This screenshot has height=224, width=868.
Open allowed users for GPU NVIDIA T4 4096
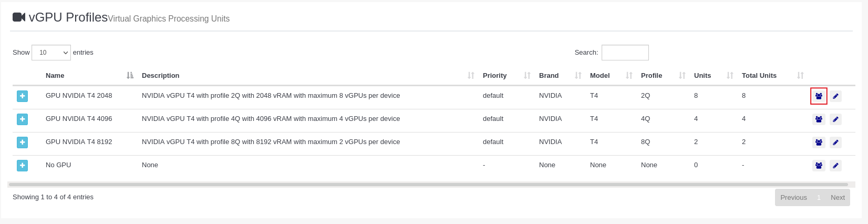819,119
